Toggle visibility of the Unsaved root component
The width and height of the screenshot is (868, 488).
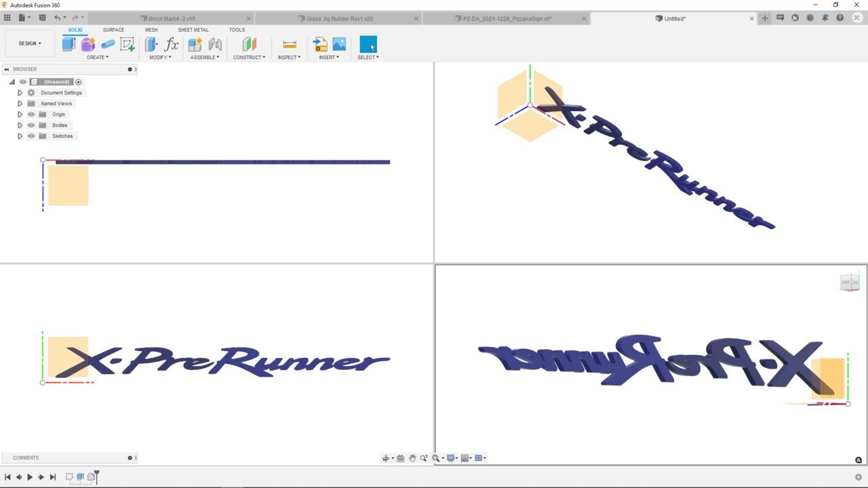tap(22, 82)
